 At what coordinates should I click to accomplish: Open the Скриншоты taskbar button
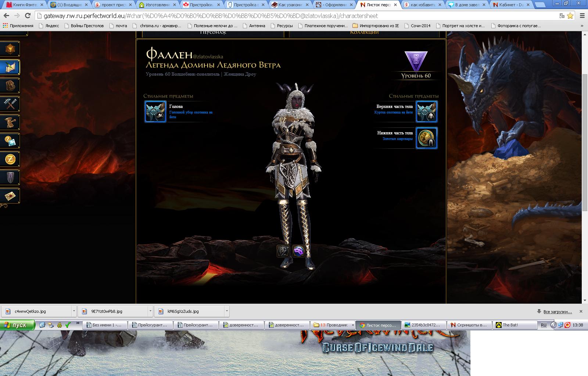pos(469,325)
